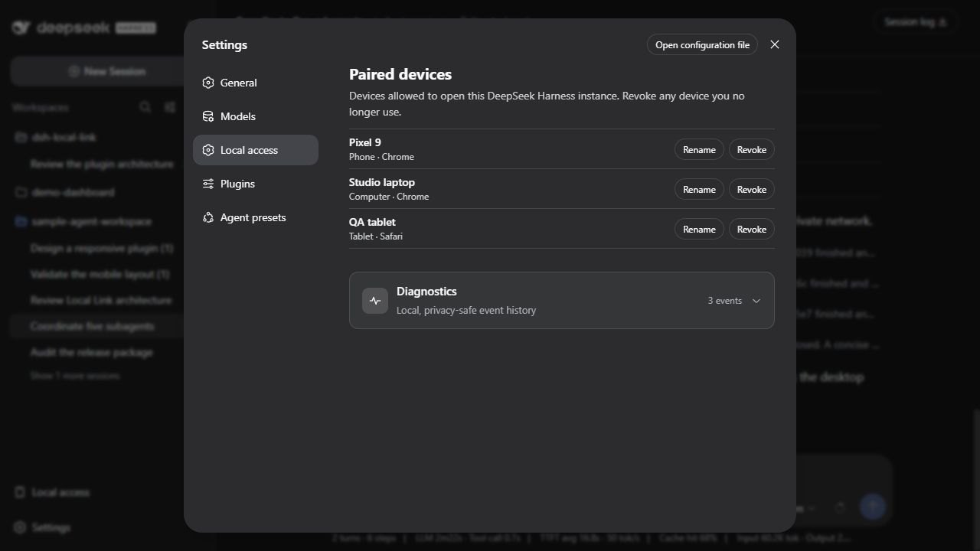Click the 'Studio laptop' device name
The height and width of the screenshot is (551, 980).
(x=382, y=182)
